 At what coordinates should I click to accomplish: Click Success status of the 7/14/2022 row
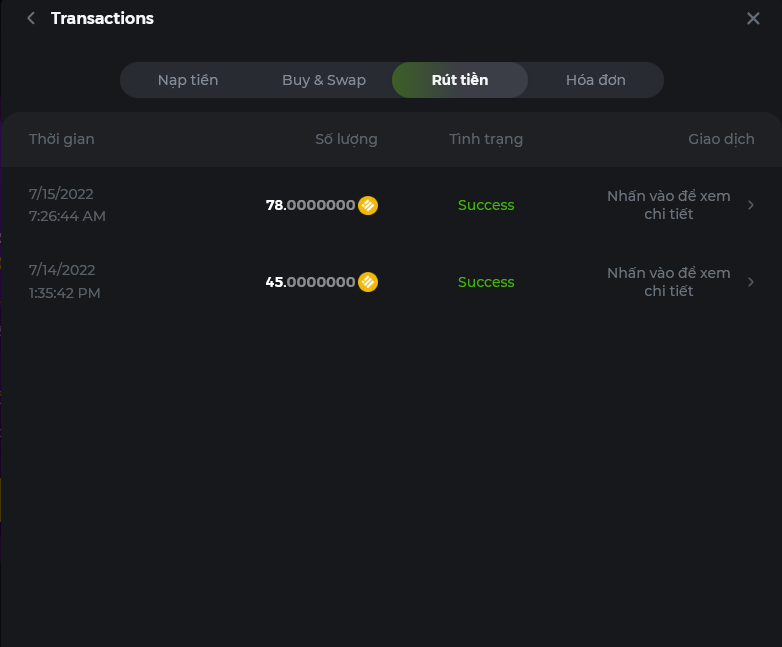486,282
